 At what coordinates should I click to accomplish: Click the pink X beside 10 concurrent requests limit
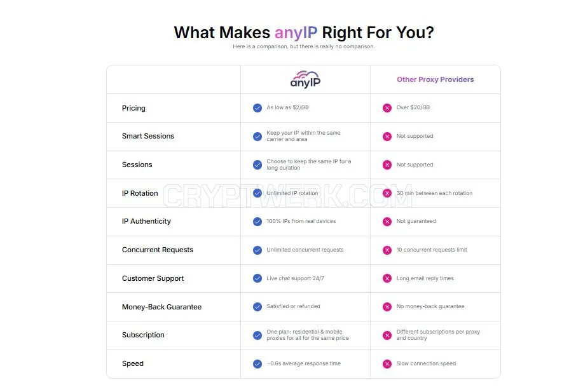click(x=387, y=250)
